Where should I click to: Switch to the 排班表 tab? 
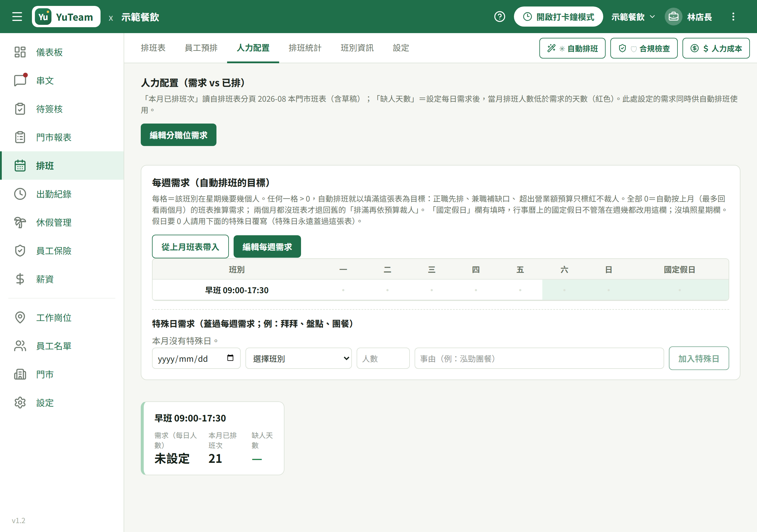(x=153, y=48)
